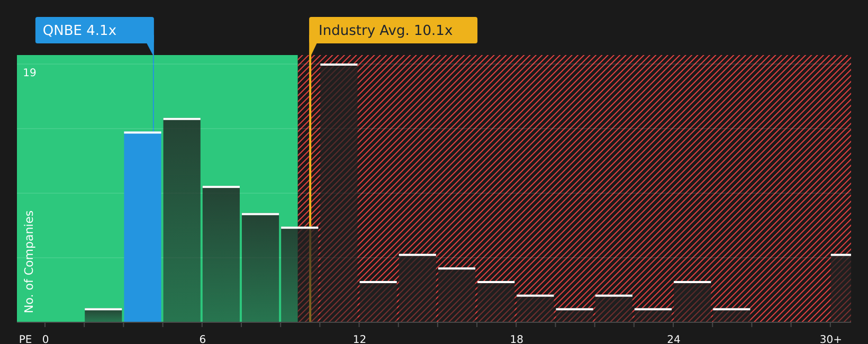868x344 pixels.
Task: Click the bar starting at PE 18
Action: click(x=535, y=309)
